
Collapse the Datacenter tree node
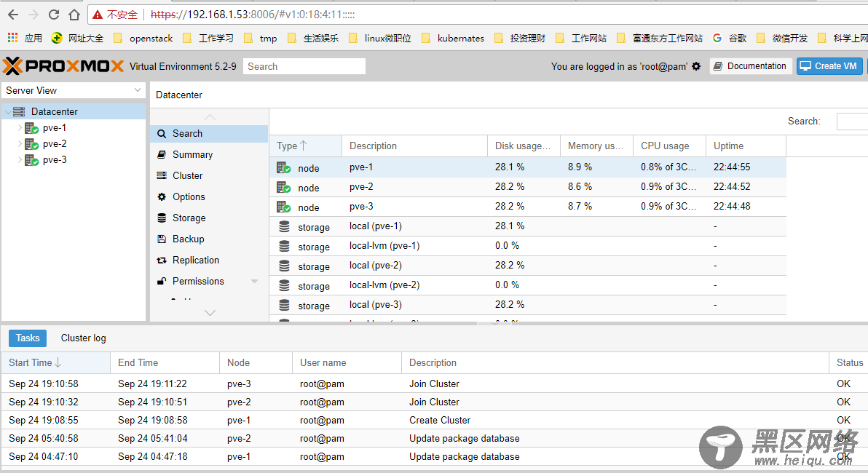(x=8, y=112)
